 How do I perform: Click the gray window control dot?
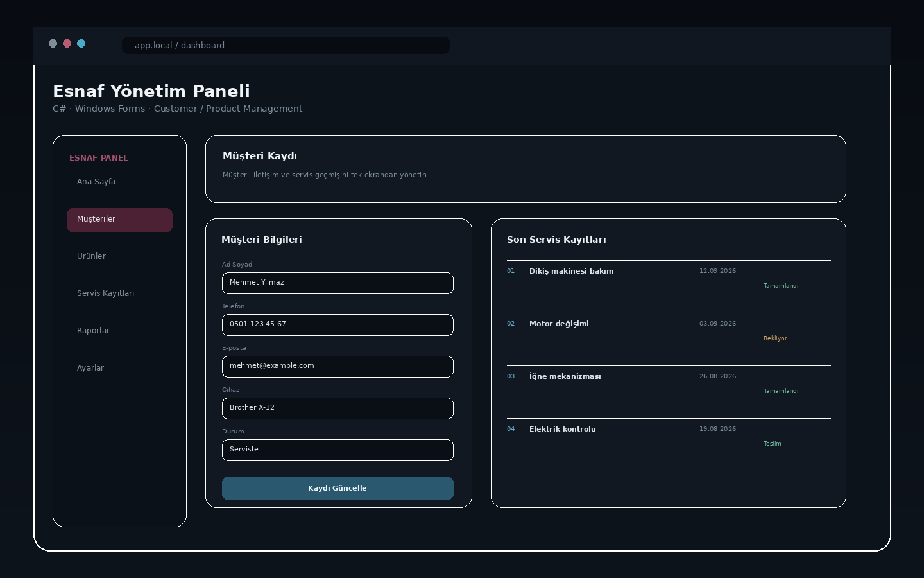pyautogui.click(x=53, y=44)
